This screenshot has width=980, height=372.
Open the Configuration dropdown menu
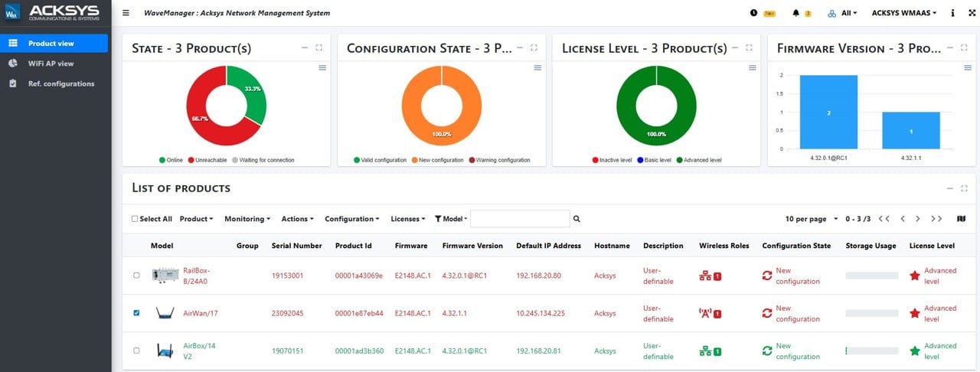point(351,219)
